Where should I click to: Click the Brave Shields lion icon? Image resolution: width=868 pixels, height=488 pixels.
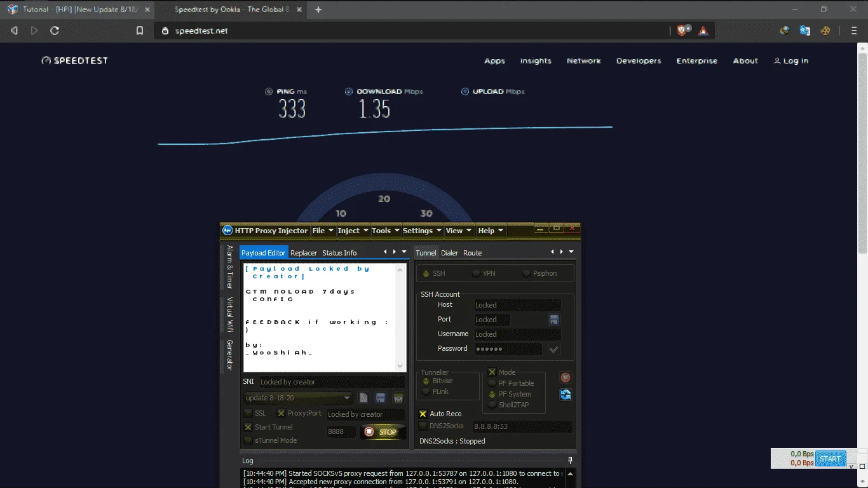point(682,30)
